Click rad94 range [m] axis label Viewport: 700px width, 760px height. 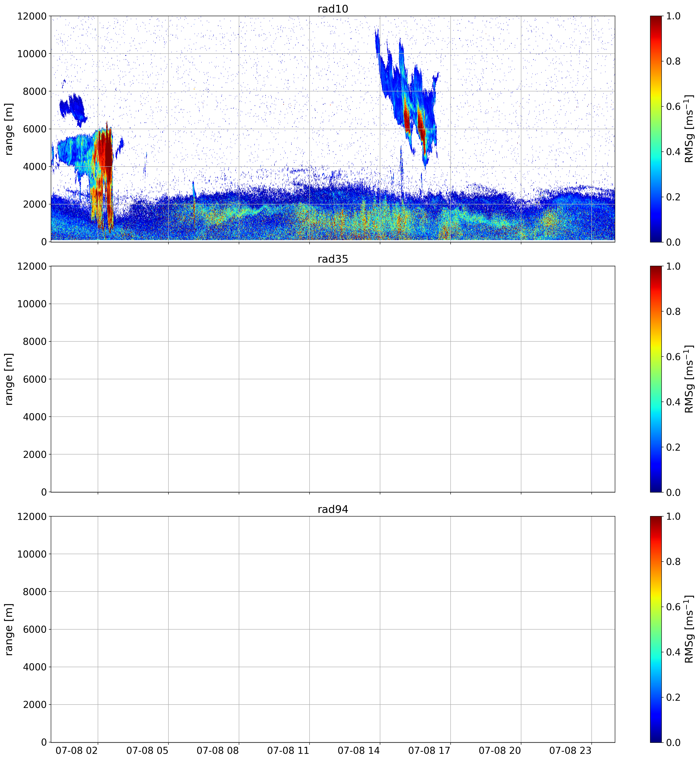pyautogui.click(x=9, y=629)
